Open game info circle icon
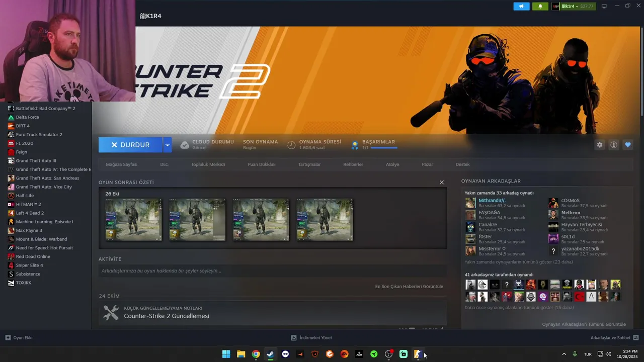 614,145
